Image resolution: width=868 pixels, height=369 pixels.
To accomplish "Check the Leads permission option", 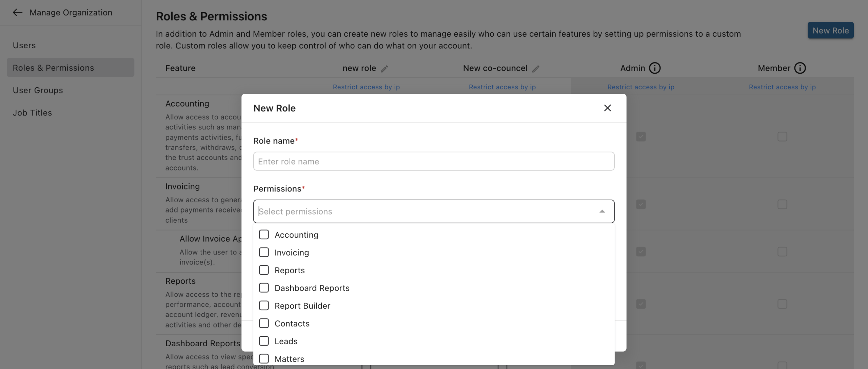I will 264,341.
